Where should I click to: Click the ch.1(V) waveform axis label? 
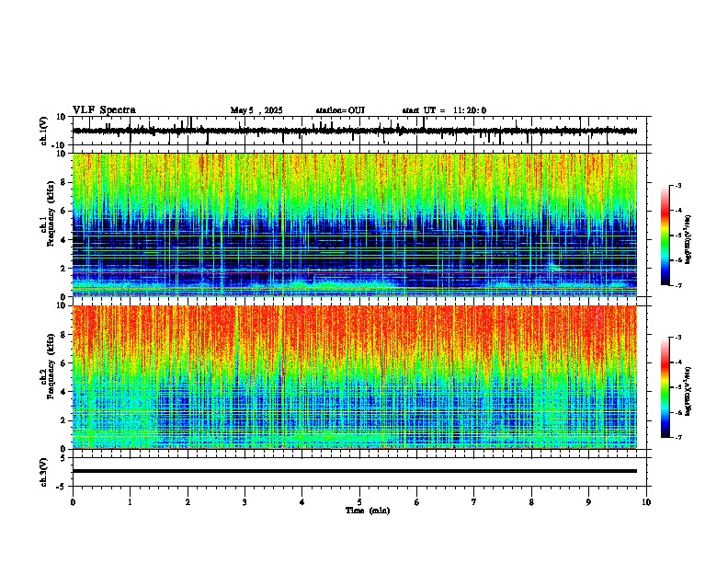[x=44, y=131]
